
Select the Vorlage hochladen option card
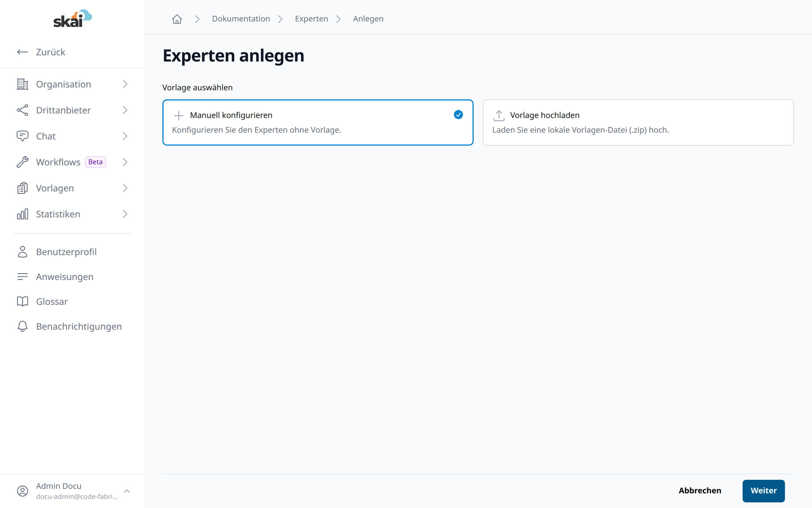638,122
